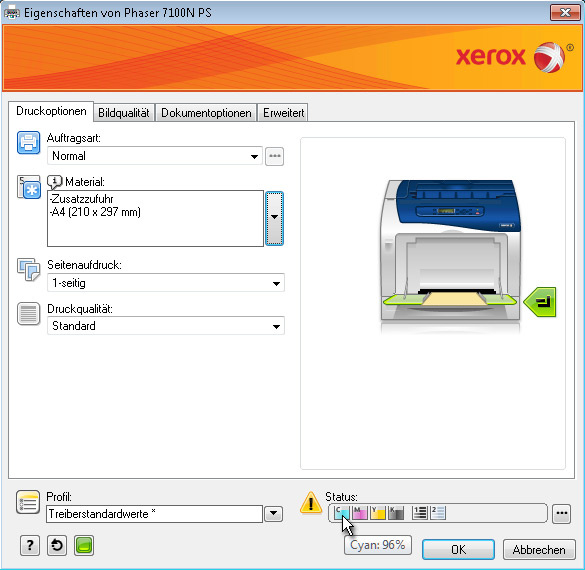This screenshot has width=585, height=570.
Task: Click the Material summary box
Action: 155,219
